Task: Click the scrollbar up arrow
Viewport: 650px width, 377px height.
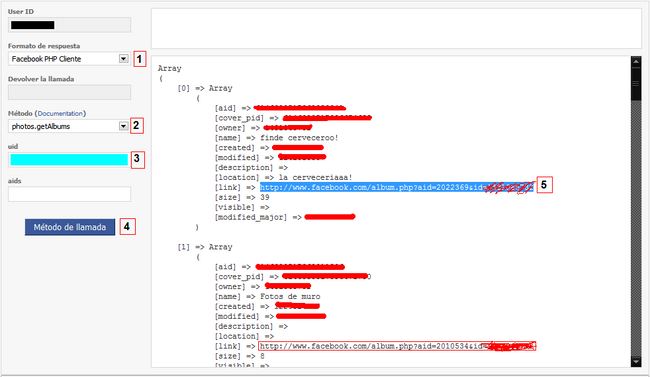Action: [636, 62]
